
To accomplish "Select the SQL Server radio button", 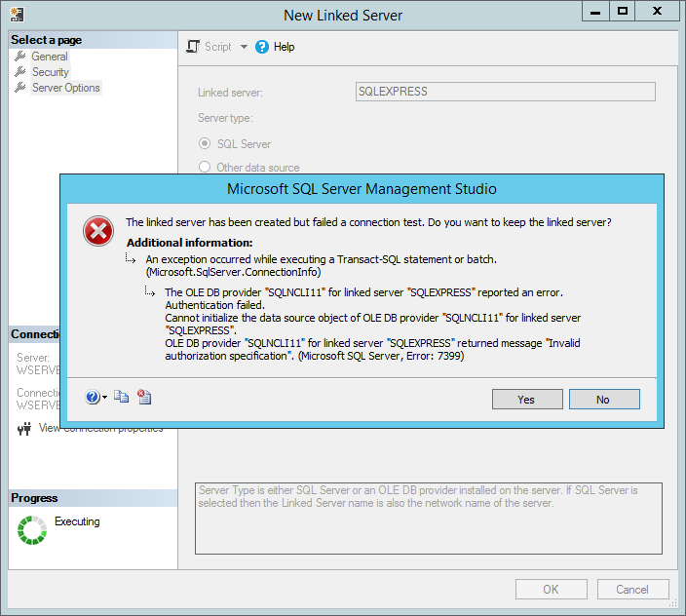I will [205, 143].
